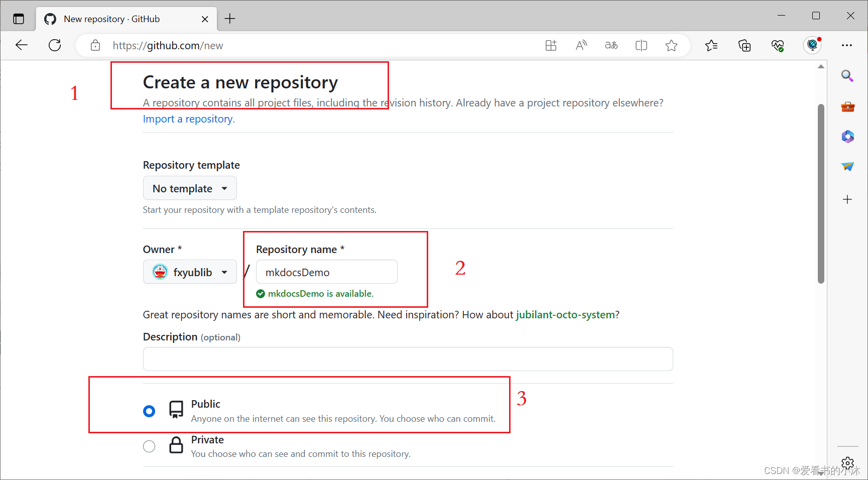The image size is (868, 480).
Task: Open a new tab with plus button
Action: point(230,19)
